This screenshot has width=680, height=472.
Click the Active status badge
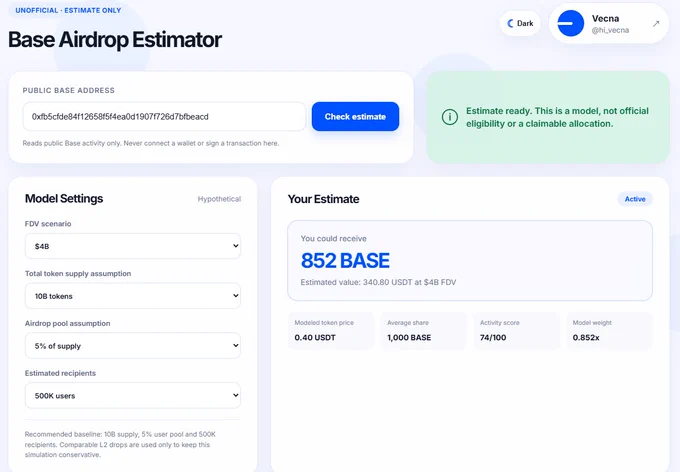pos(635,199)
